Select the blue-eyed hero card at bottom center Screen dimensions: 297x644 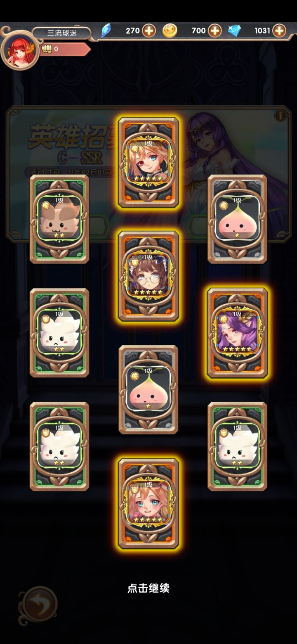148,504
